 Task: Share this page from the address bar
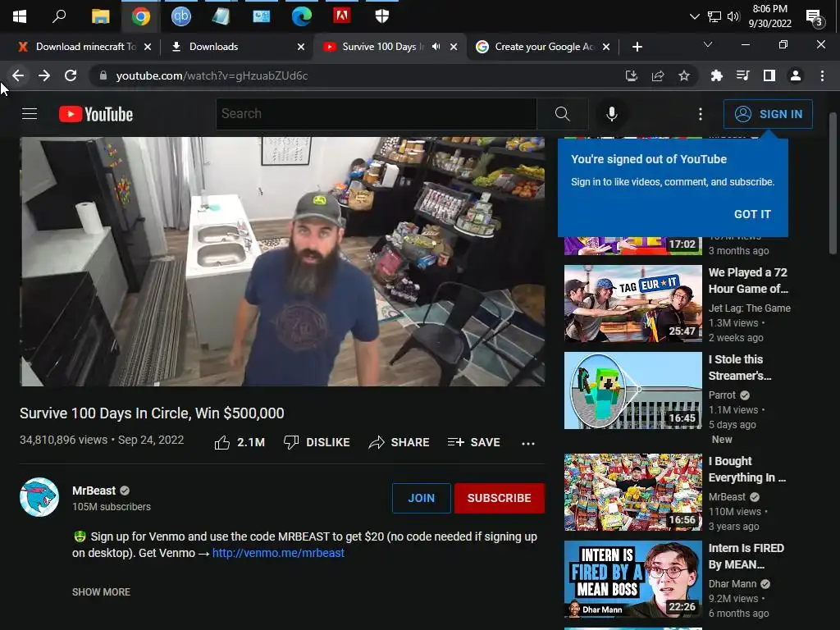pos(658,75)
